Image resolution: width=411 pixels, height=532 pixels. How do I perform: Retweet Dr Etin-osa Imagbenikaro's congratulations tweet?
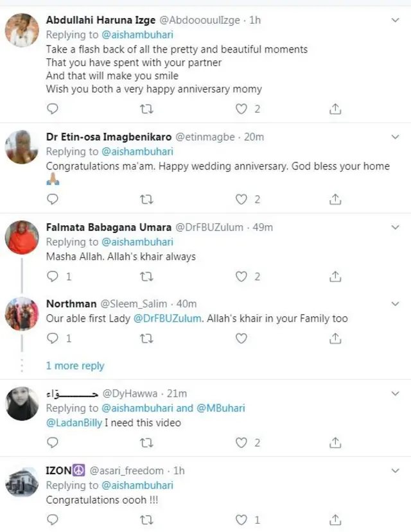tap(147, 199)
